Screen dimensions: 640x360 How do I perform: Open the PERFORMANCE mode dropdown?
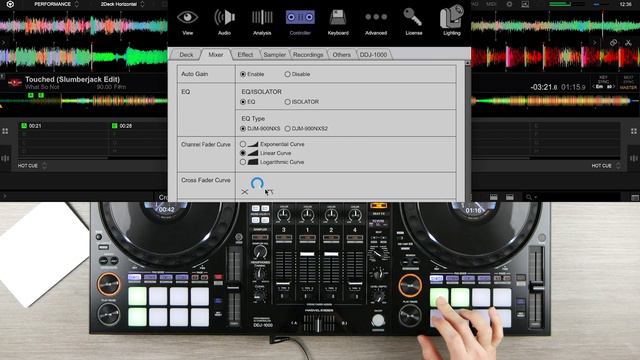coord(56,4)
